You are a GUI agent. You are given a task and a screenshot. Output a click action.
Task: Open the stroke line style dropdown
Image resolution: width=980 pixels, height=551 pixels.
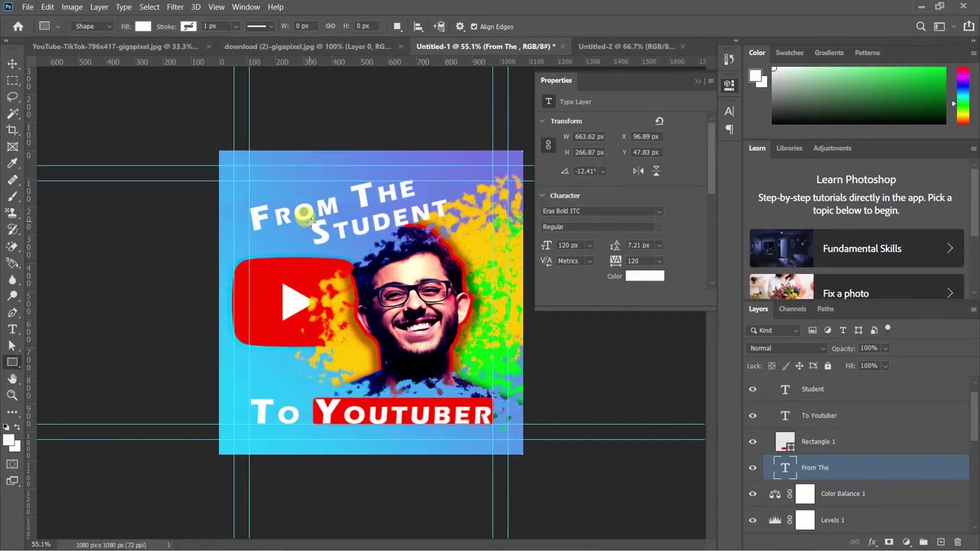(260, 26)
